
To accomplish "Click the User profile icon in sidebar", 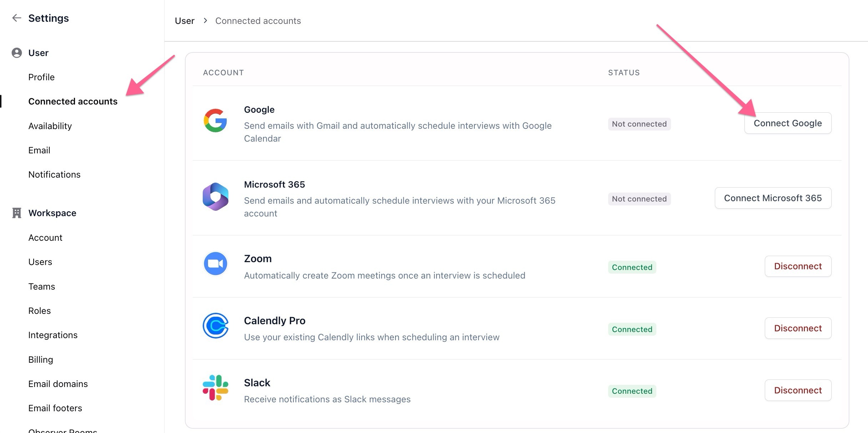I will pyautogui.click(x=16, y=53).
